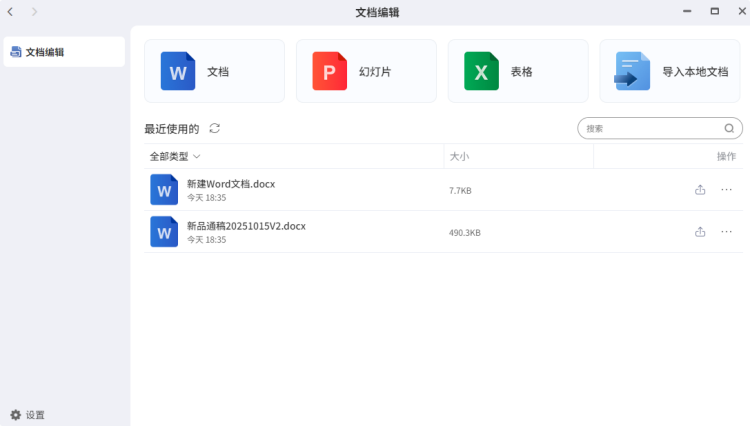Navigate forward with the right arrow

(x=35, y=11)
